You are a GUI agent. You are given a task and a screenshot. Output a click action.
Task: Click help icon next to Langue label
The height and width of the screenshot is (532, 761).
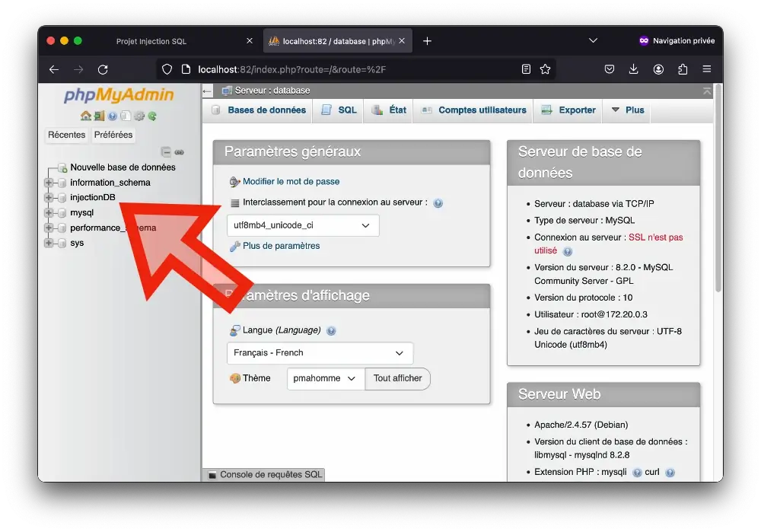331,331
